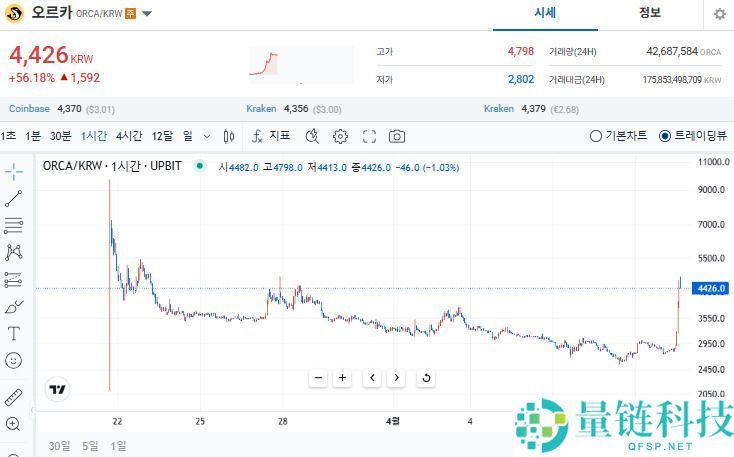Set date range to 1일
Viewport: 734px width, 457px height.
pyautogui.click(x=118, y=446)
